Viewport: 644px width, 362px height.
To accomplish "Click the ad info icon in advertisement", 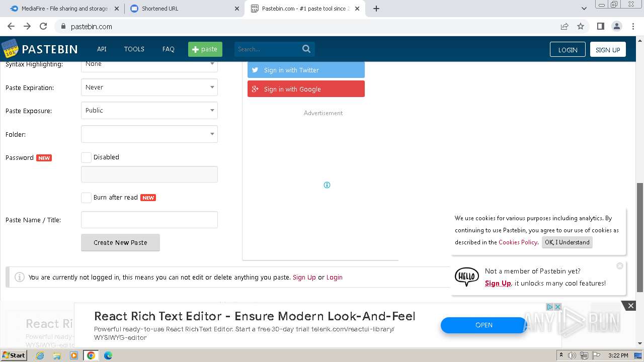I will [x=327, y=185].
